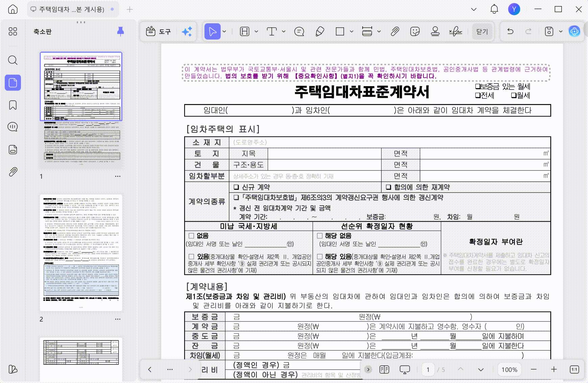Open the search panel in sidebar
This screenshot has width=588, height=383.
click(13, 60)
